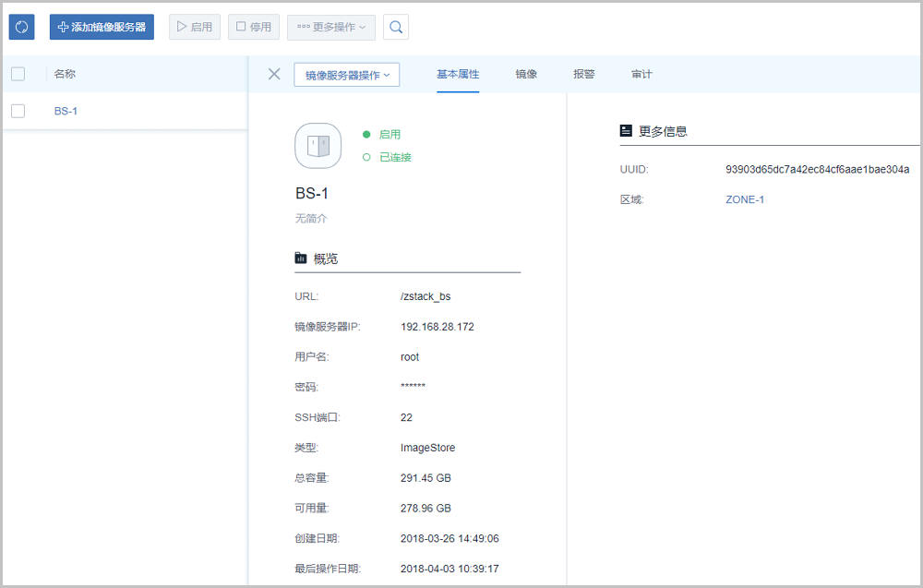The height and width of the screenshot is (588, 923).
Task: Click last operation date 2018-04-03 10:39:17
Action: click(x=450, y=569)
